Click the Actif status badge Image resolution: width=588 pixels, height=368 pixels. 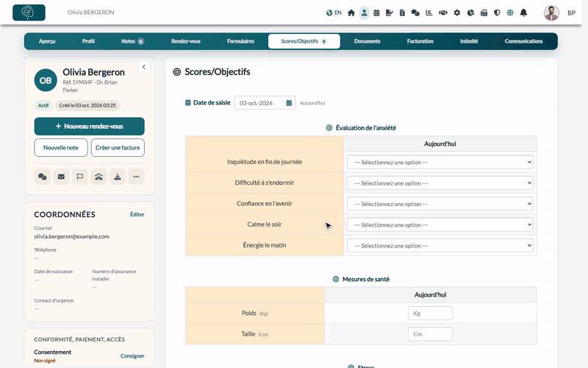coord(43,105)
